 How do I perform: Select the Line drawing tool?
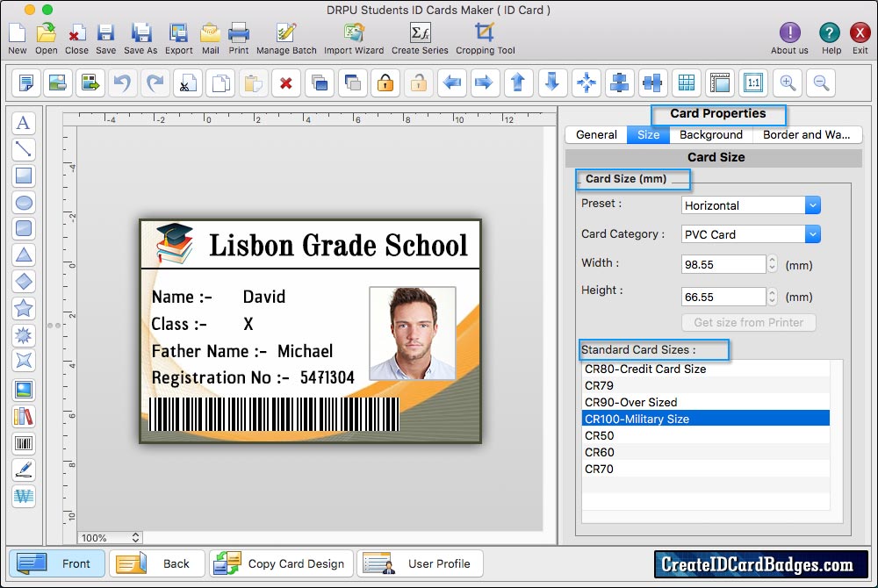(x=24, y=149)
